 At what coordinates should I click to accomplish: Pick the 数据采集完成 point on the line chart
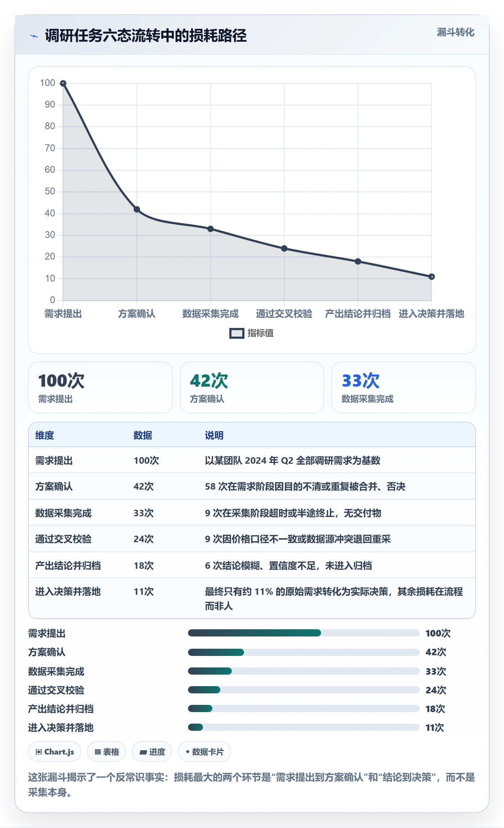[x=211, y=229]
